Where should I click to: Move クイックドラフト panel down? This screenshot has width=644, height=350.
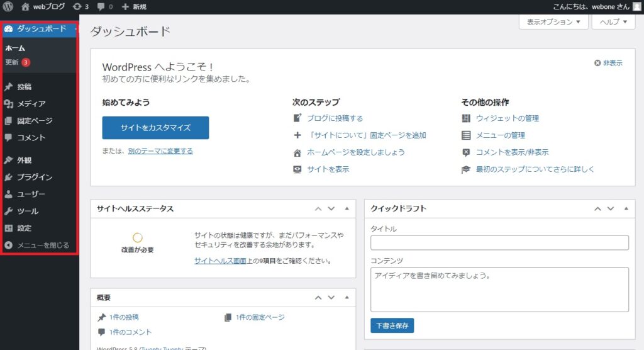click(611, 209)
